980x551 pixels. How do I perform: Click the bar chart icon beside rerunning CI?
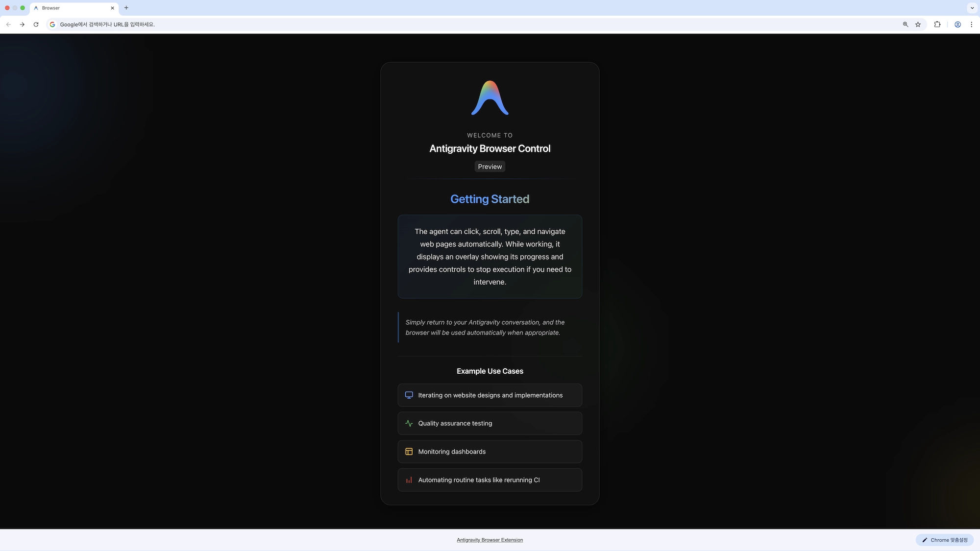pos(409,480)
